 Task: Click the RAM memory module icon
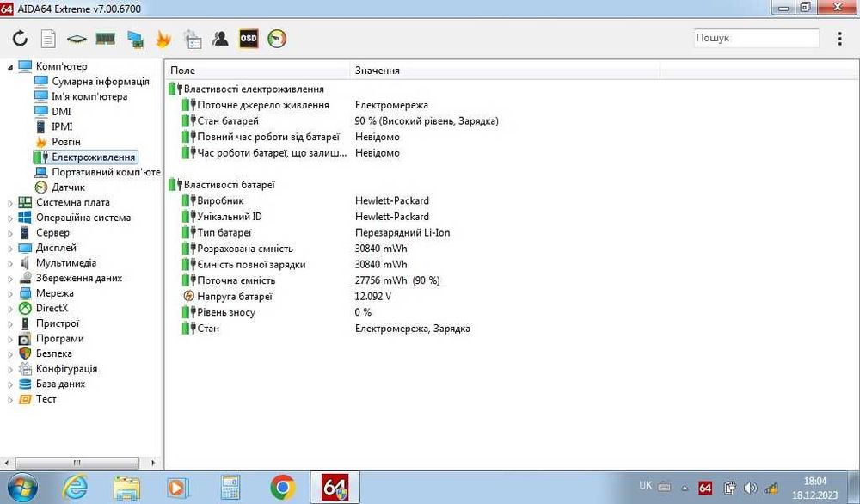tap(105, 39)
